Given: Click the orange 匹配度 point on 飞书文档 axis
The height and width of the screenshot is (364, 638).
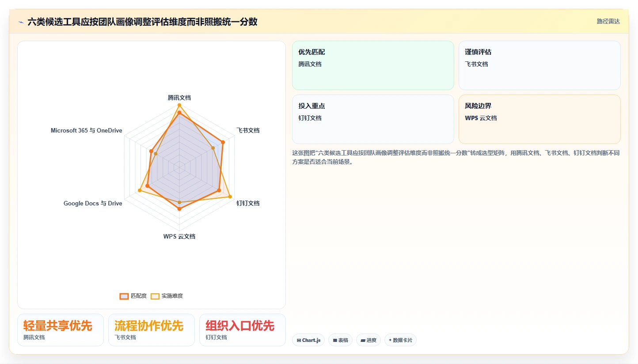Looking at the screenshot, I should point(223,142).
